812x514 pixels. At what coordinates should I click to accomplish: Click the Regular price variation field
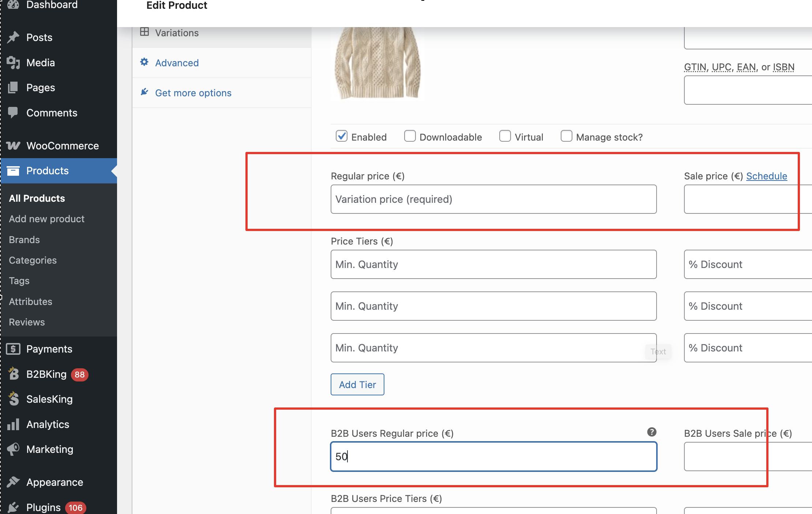pos(494,199)
